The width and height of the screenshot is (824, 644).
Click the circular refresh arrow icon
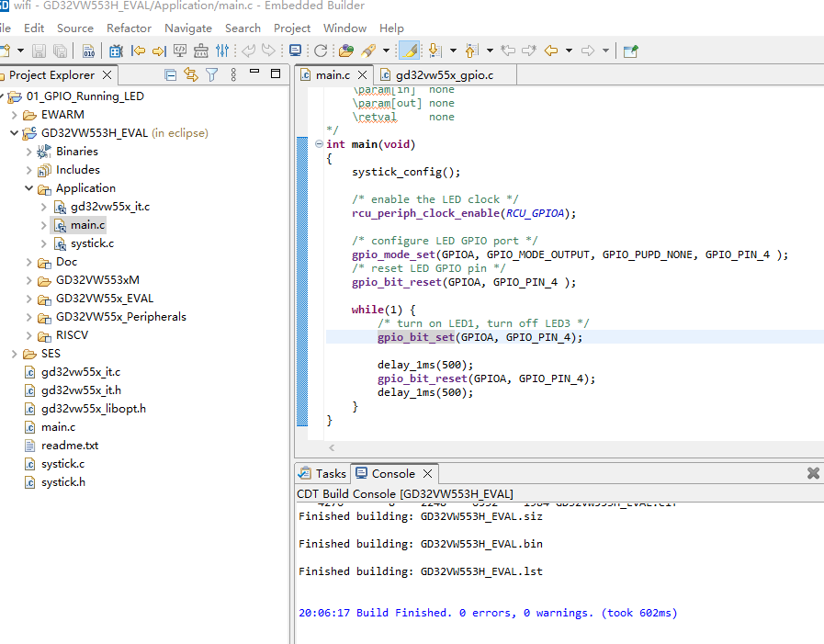pyautogui.click(x=321, y=51)
